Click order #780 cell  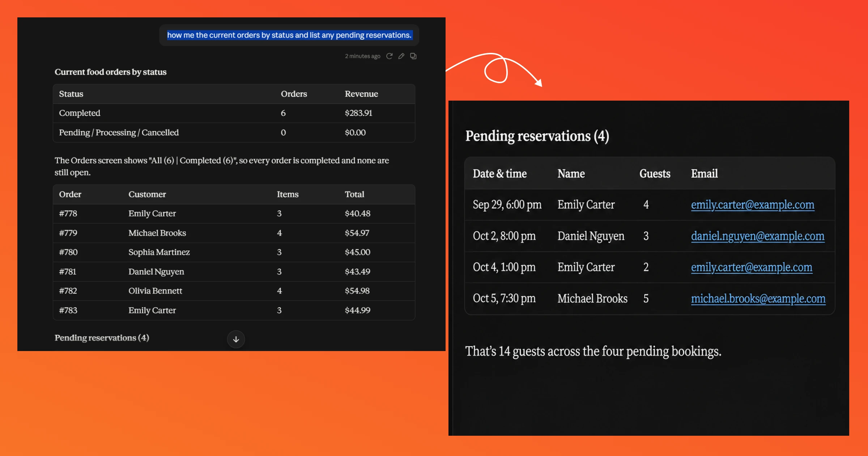[x=68, y=252]
